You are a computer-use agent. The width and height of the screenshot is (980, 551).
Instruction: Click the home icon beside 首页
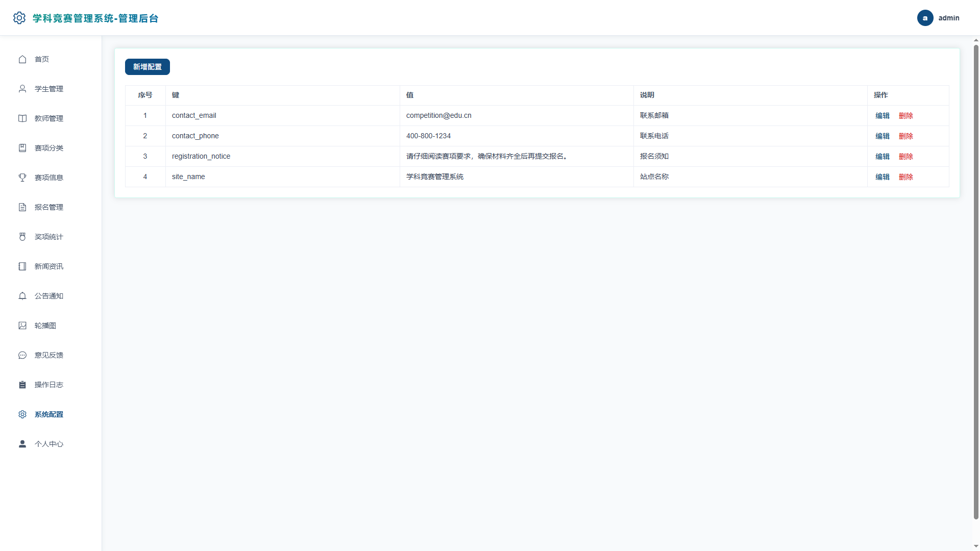pos(22,59)
